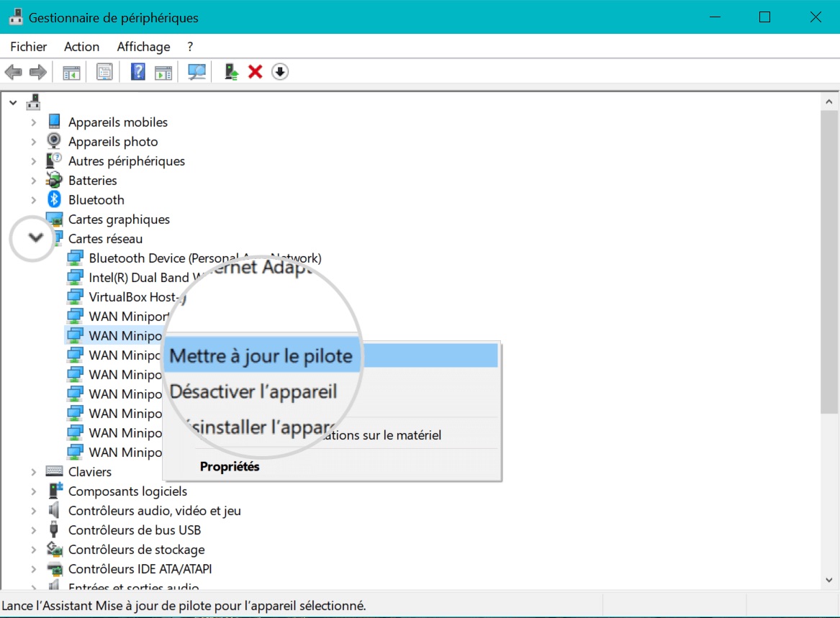Collapse the root computer node

pos(13,102)
